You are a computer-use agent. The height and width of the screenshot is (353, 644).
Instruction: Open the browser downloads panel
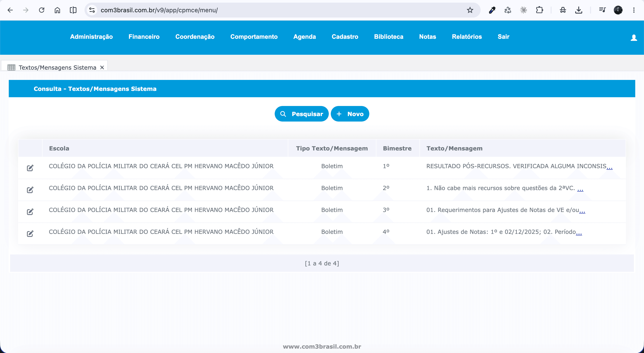click(579, 10)
